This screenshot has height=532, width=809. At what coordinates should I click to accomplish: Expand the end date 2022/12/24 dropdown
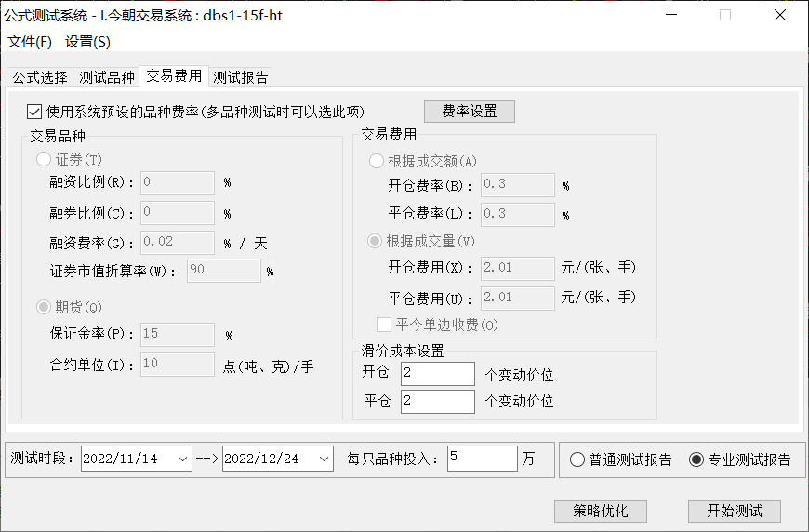click(324, 459)
